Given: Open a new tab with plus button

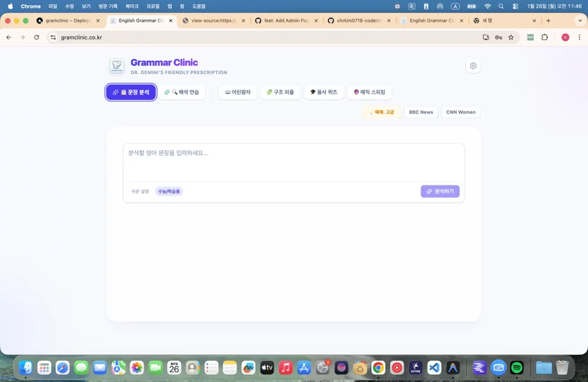Looking at the screenshot, I should click(549, 20).
